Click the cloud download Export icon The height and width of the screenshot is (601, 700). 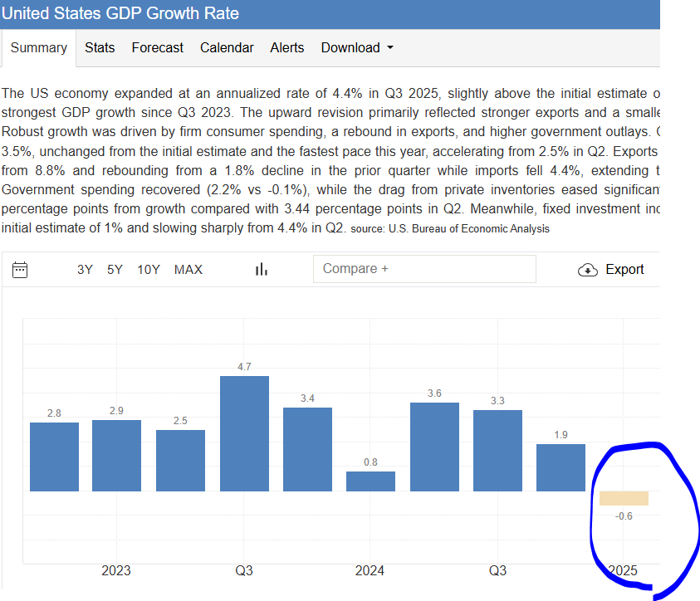[x=588, y=270]
